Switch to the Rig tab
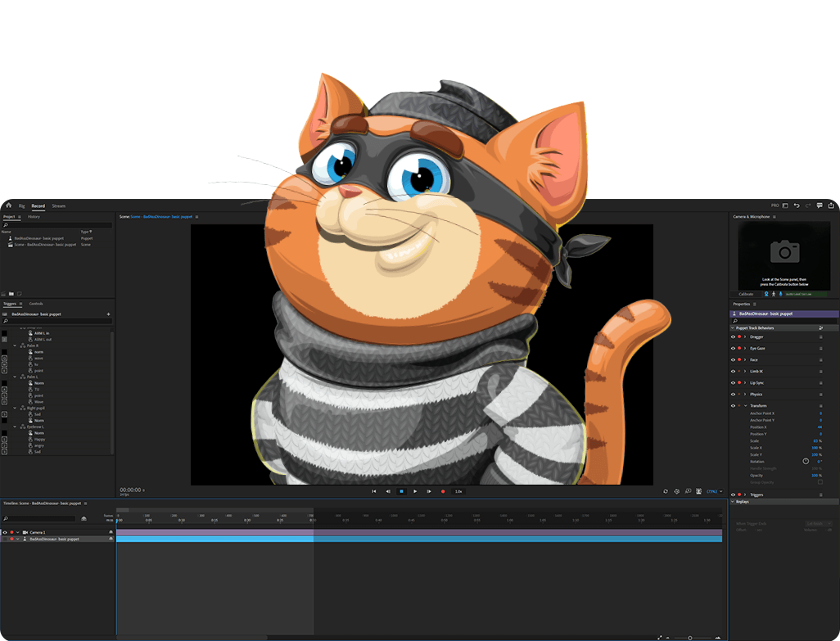Viewport: 840px width, 641px height. (22, 205)
